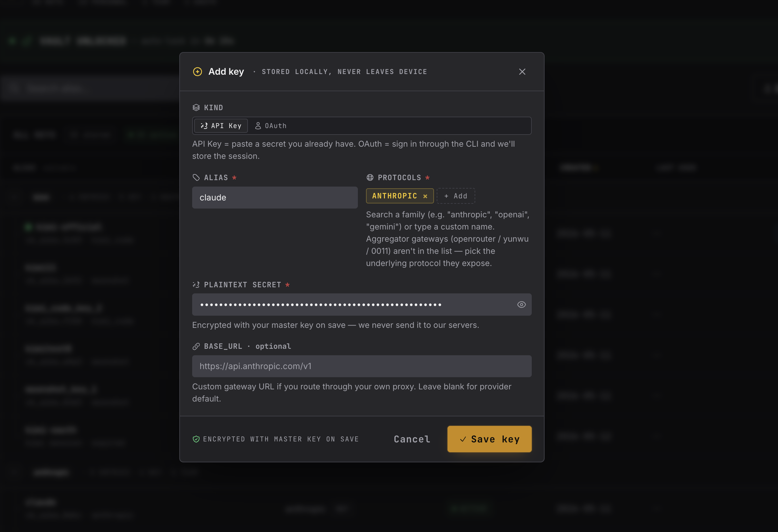Click the globe icon next to PROTOCOLS

[x=370, y=177]
